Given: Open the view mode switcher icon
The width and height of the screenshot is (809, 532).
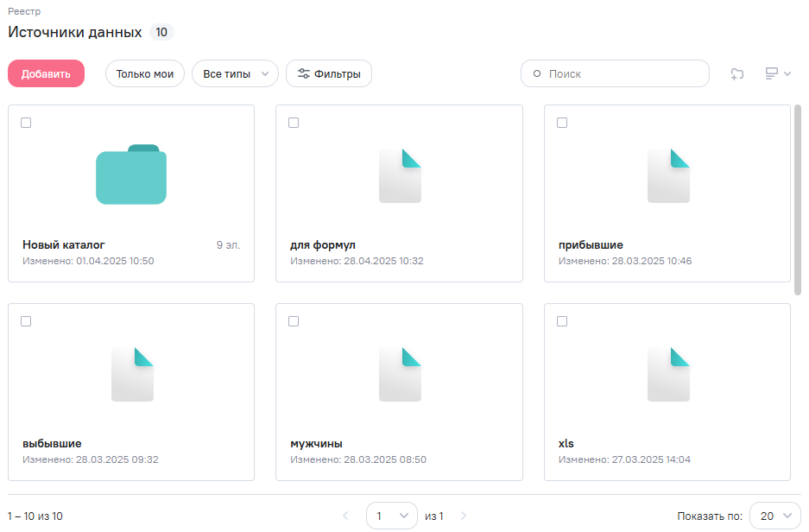Looking at the screenshot, I should pyautogui.click(x=777, y=74).
